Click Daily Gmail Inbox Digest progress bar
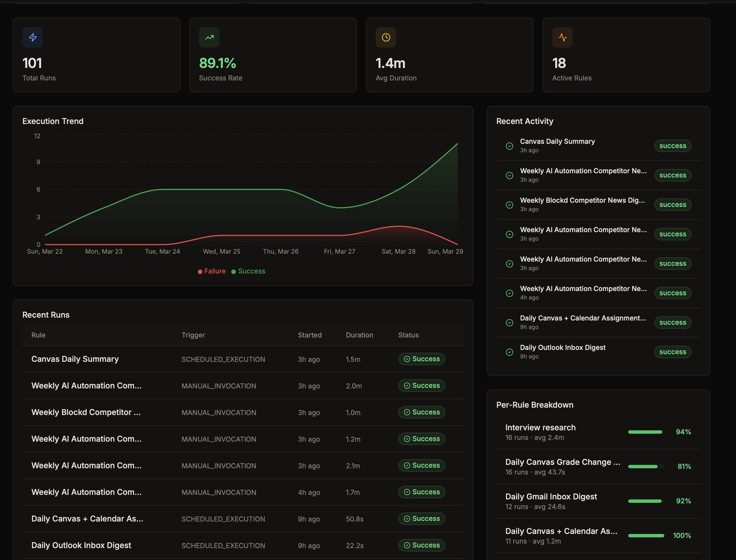Image resolution: width=736 pixels, height=560 pixels. (645, 501)
